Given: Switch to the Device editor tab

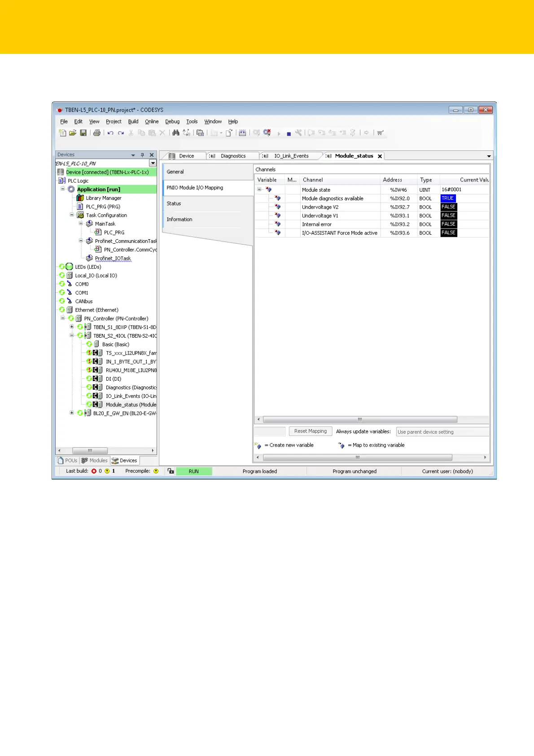Looking at the screenshot, I should [186, 156].
